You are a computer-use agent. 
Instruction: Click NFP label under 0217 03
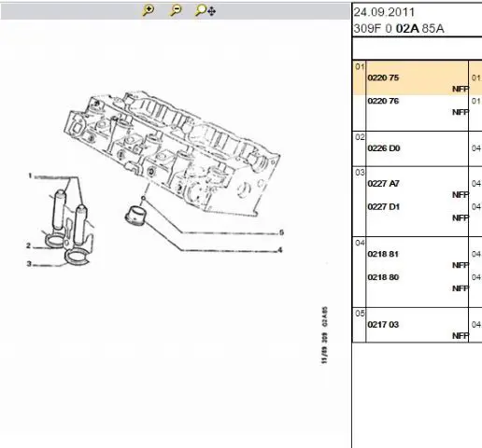[461, 336]
